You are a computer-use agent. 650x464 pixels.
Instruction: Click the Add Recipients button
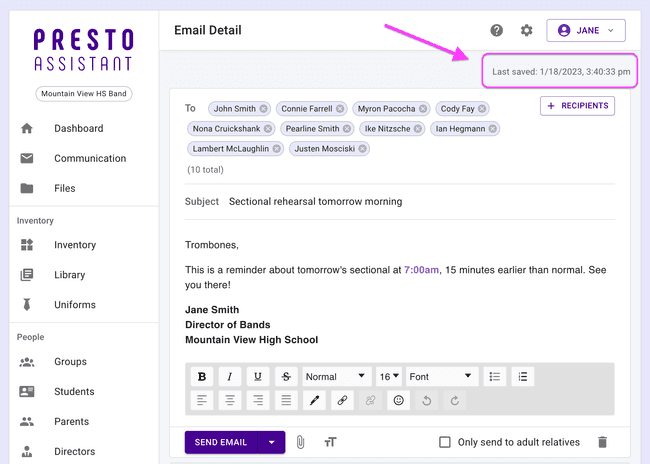[x=577, y=106]
